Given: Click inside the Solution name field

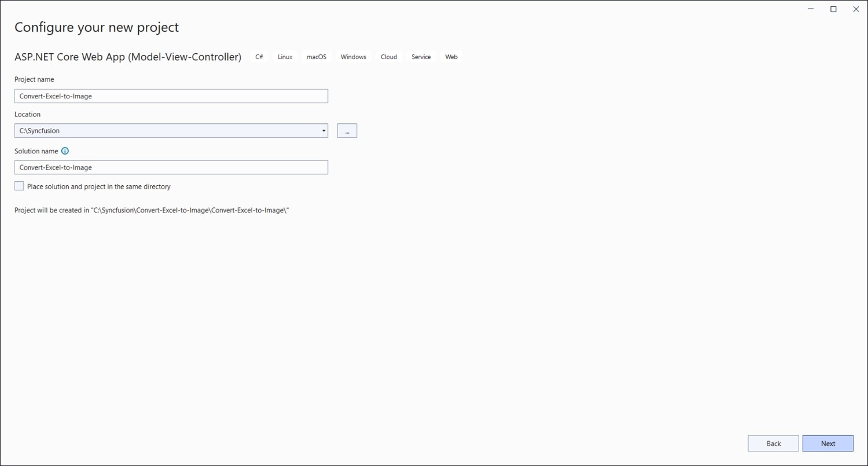Looking at the screenshot, I should pyautogui.click(x=171, y=167).
